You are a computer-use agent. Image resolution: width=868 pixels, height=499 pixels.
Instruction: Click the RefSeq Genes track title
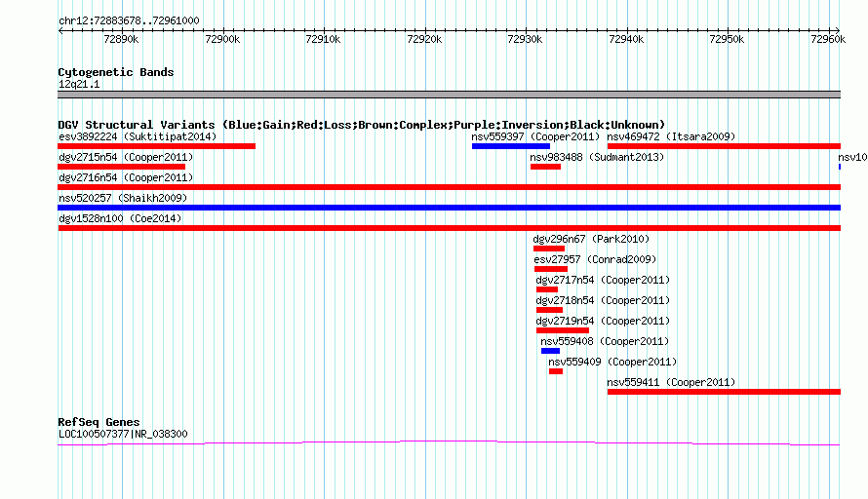coord(99,422)
